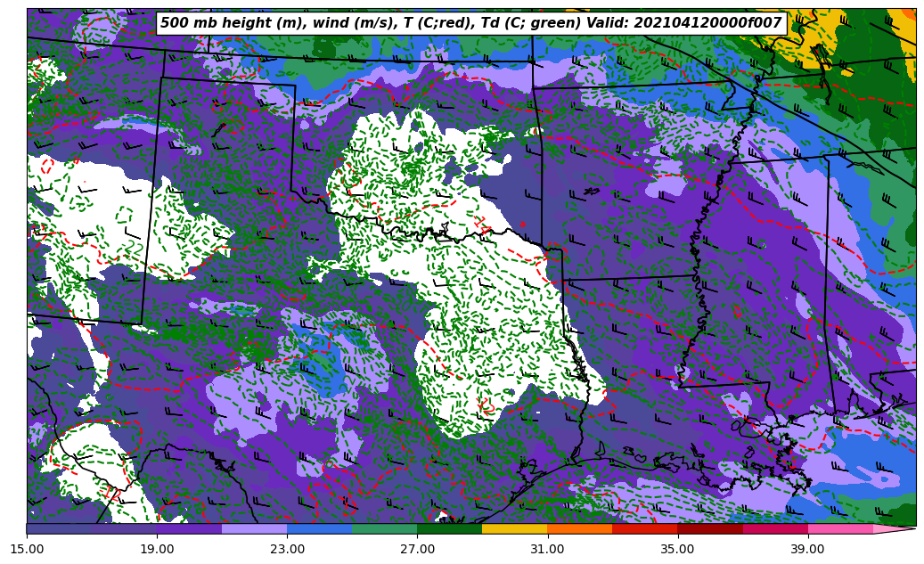Click the yellow segment of the colorbar
The image size is (924, 564).
pyautogui.click(x=514, y=528)
